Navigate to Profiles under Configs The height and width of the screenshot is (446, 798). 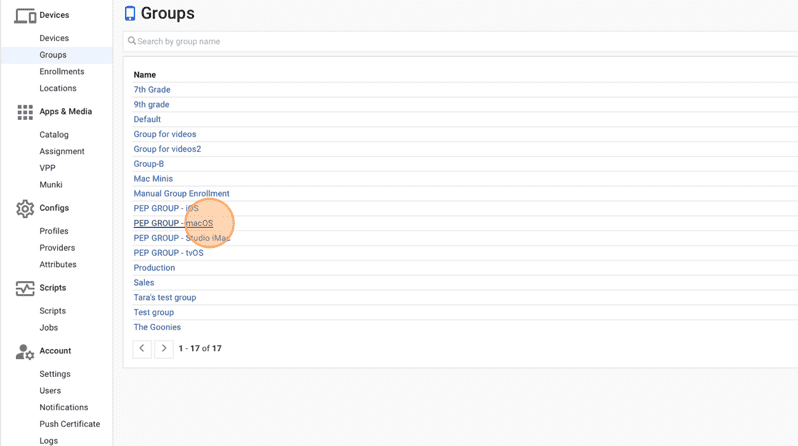click(53, 231)
